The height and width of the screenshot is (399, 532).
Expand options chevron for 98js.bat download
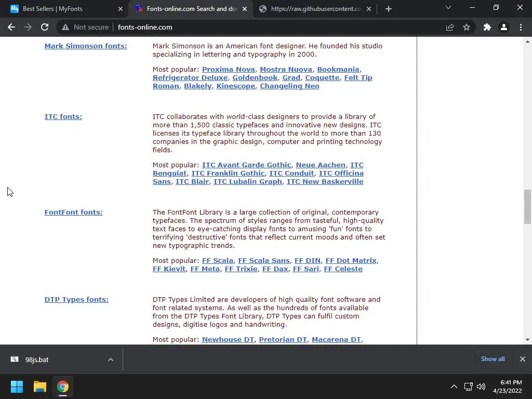[111, 360]
